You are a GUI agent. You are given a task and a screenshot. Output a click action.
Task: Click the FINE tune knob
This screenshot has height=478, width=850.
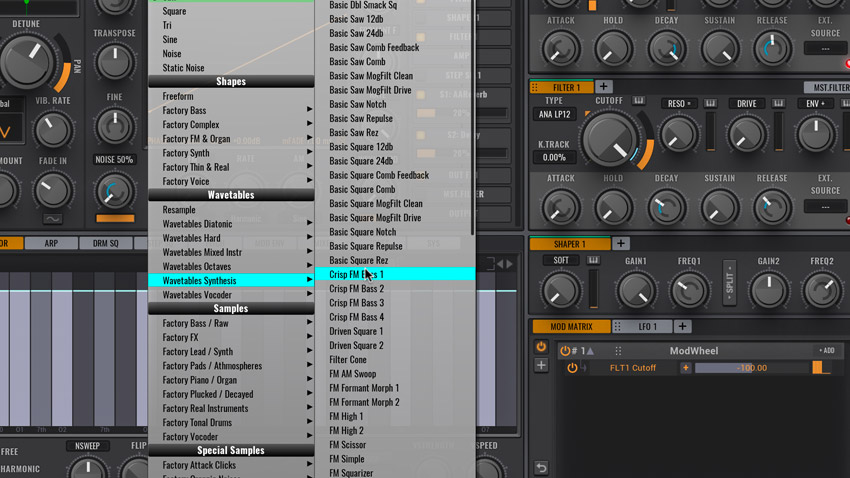click(x=114, y=126)
